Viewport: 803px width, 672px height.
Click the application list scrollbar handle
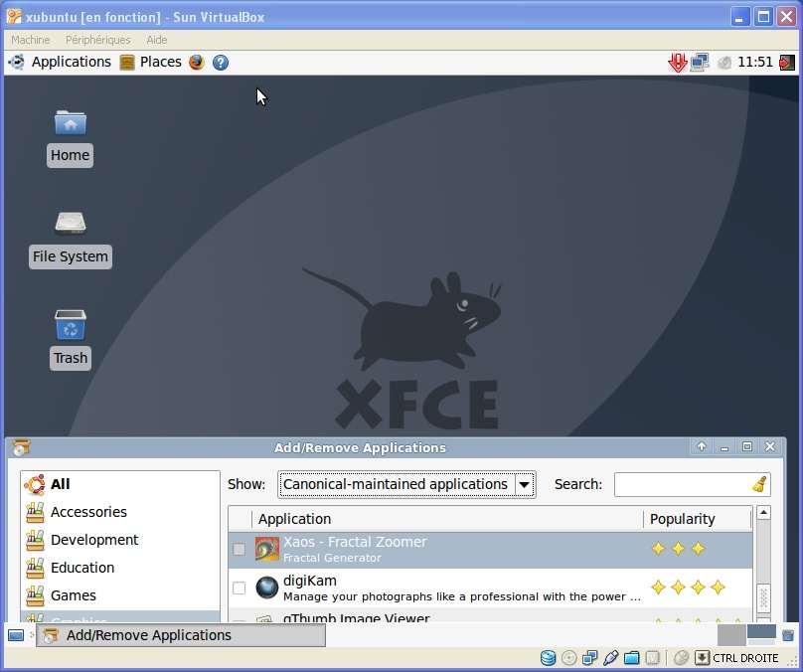(x=763, y=597)
